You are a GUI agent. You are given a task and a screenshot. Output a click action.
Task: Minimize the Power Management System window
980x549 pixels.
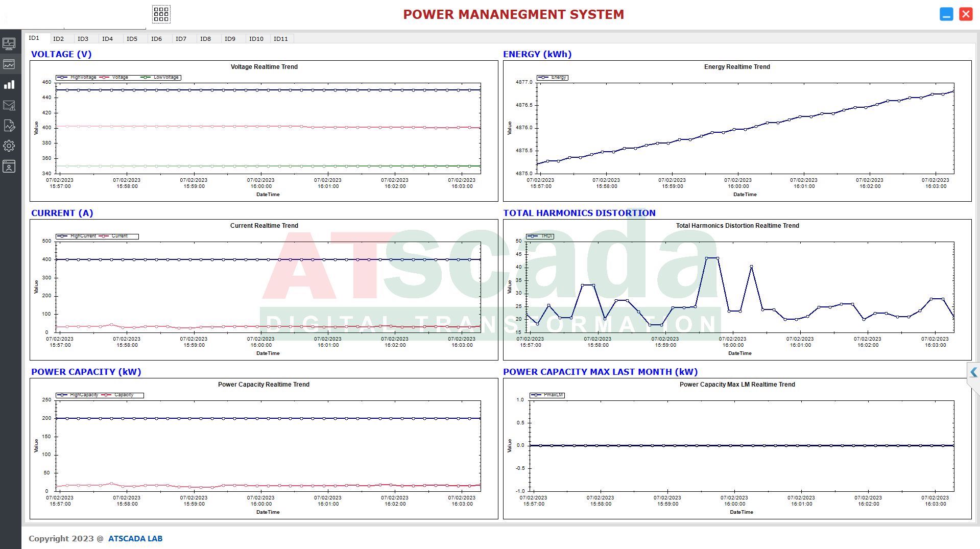(946, 14)
